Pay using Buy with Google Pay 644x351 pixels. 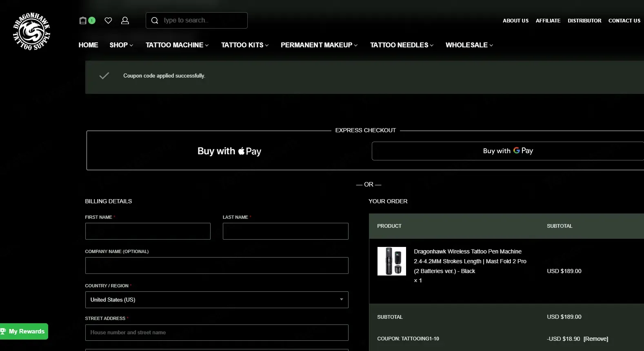point(508,151)
